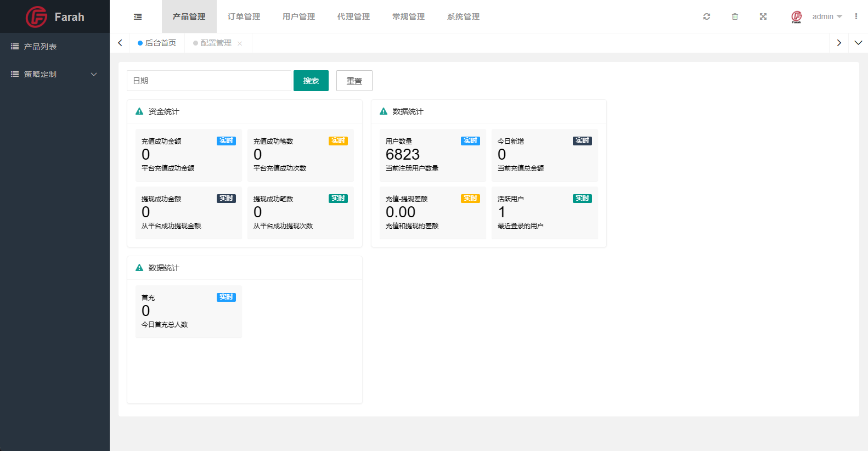Click the green 搜索 button
This screenshot has height=451, width=868.
click(311, 81)
